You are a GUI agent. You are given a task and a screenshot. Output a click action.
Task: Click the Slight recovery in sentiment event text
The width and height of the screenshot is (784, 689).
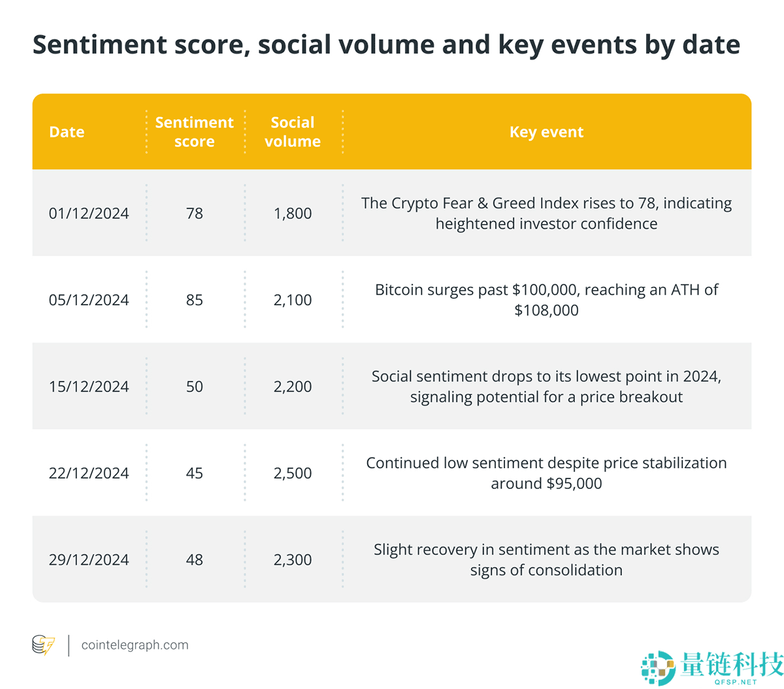pos(546,560)
